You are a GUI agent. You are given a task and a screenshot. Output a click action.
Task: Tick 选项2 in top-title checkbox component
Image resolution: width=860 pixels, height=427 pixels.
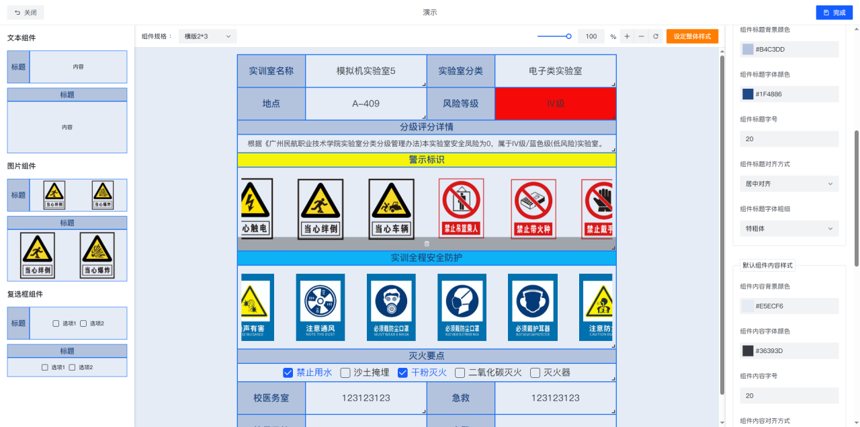click(x=72, y=367)
